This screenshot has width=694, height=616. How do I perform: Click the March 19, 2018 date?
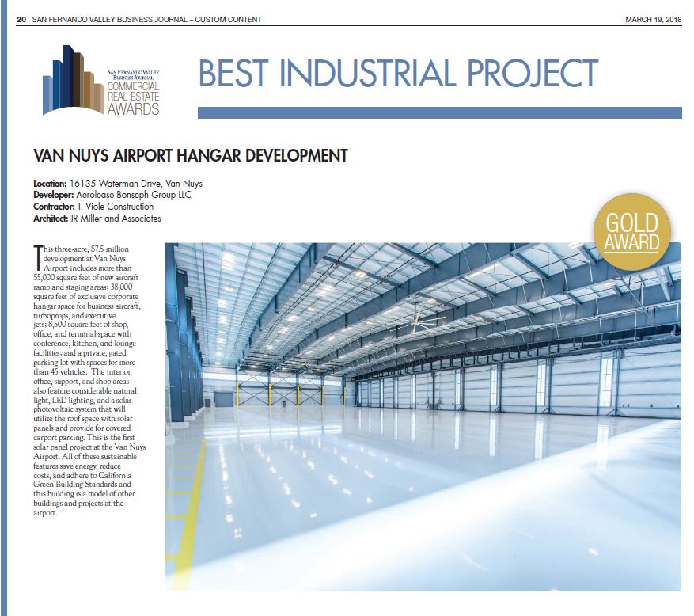653,19
